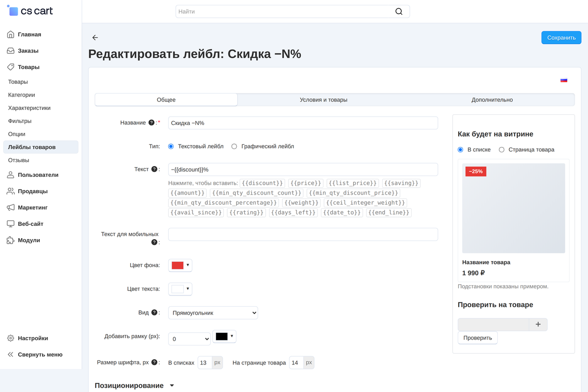588x392 pixels.
Task: Go back with the arrow icon
Action: tap(95, 38)
